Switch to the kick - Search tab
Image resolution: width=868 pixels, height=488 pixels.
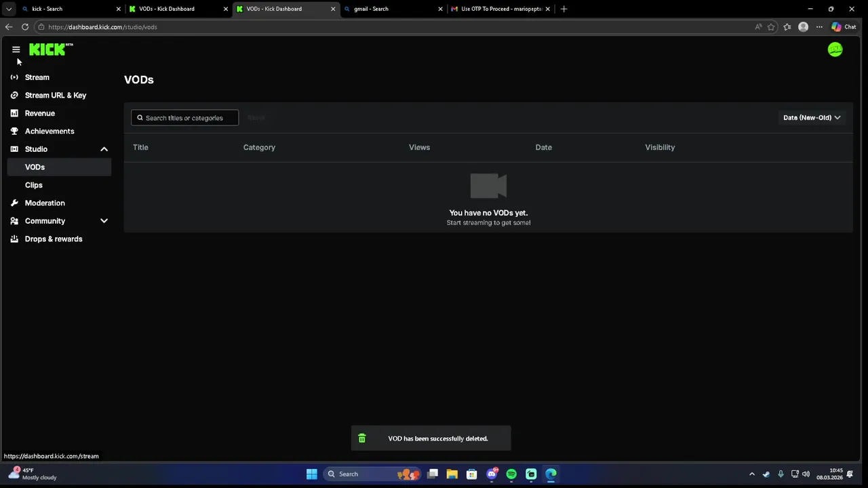71,9
